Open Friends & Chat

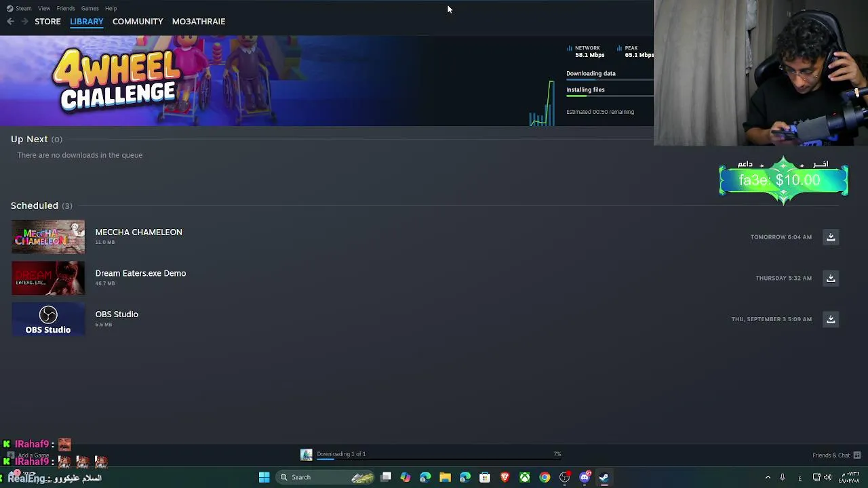(831, 455)
